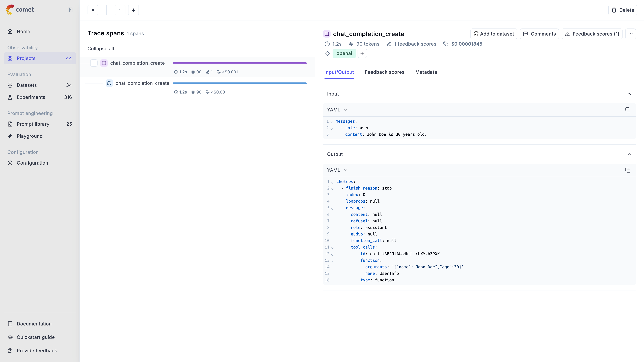Collapse the chat_completion_create span in trace tree
This screenshot has width=644, height=362.
[x=94, y=63]
